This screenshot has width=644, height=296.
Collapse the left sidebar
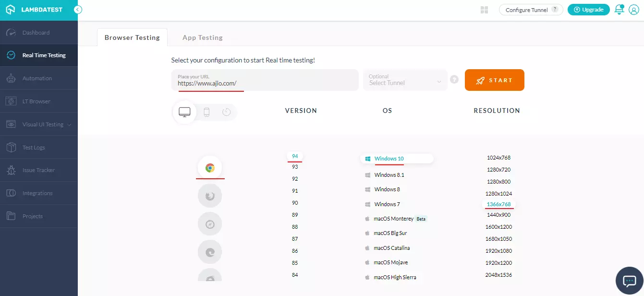click(78, 10)
